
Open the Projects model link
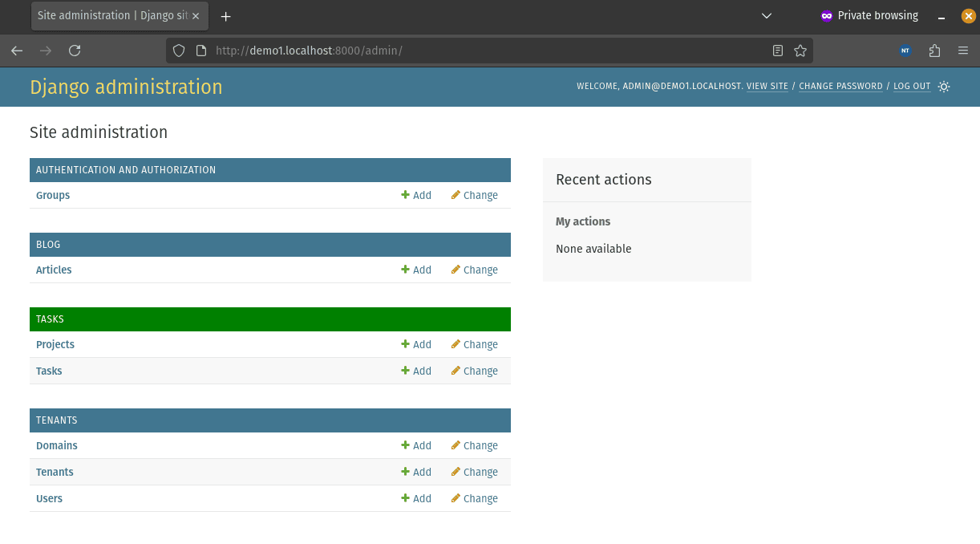pos(55,344)
